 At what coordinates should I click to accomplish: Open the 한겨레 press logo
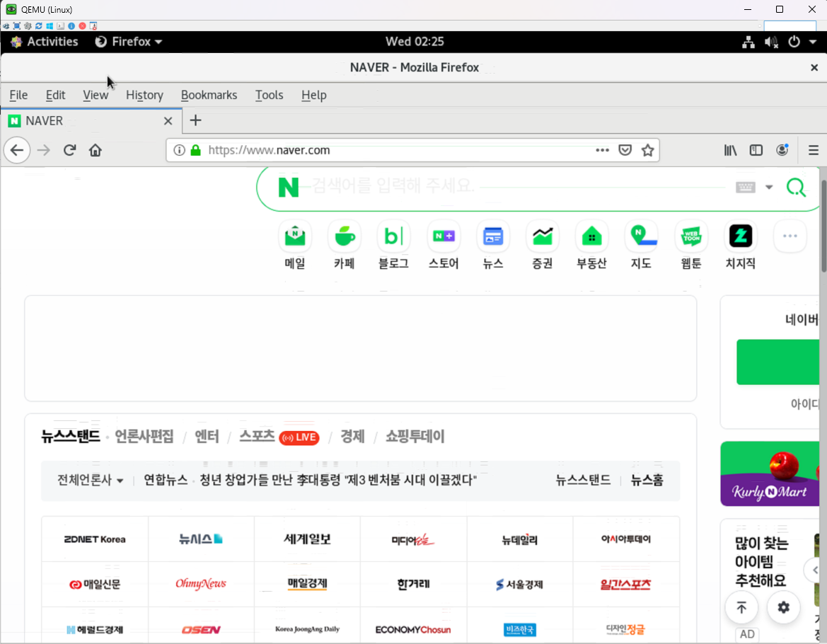[x=413, y=584]
